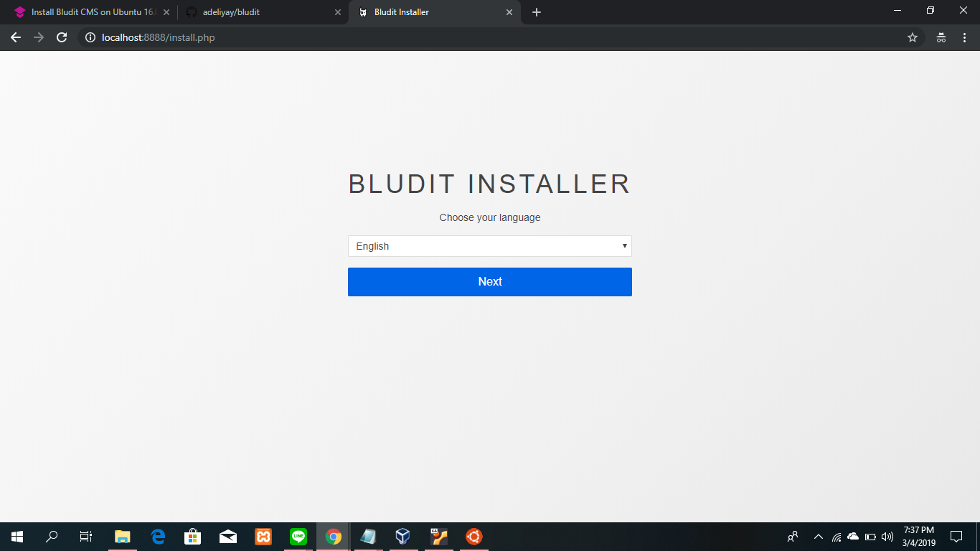980x551 pixels.
Task: Check battery status in the tray
Action: point(870,537)
